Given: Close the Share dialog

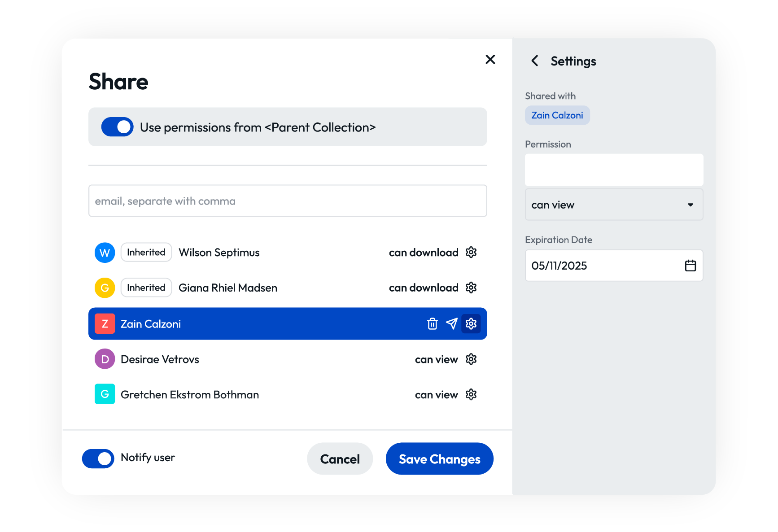Looking at the screenshot, I should coord(490,60).
